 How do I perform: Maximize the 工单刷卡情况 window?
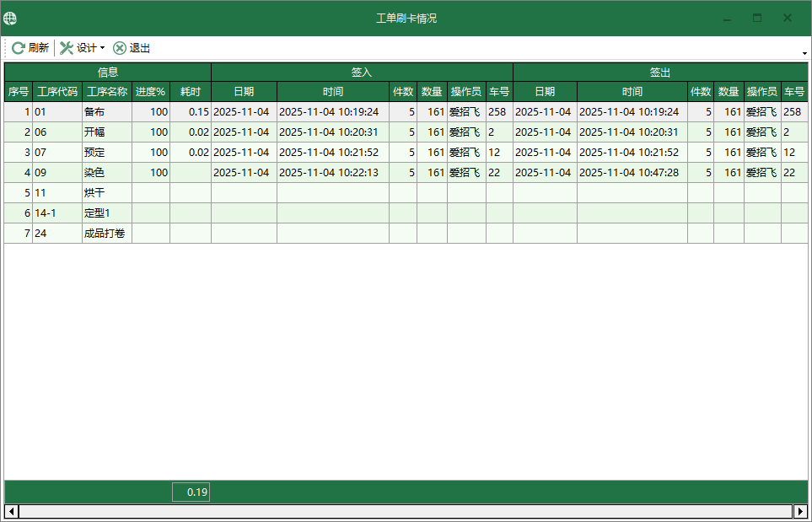756,18
